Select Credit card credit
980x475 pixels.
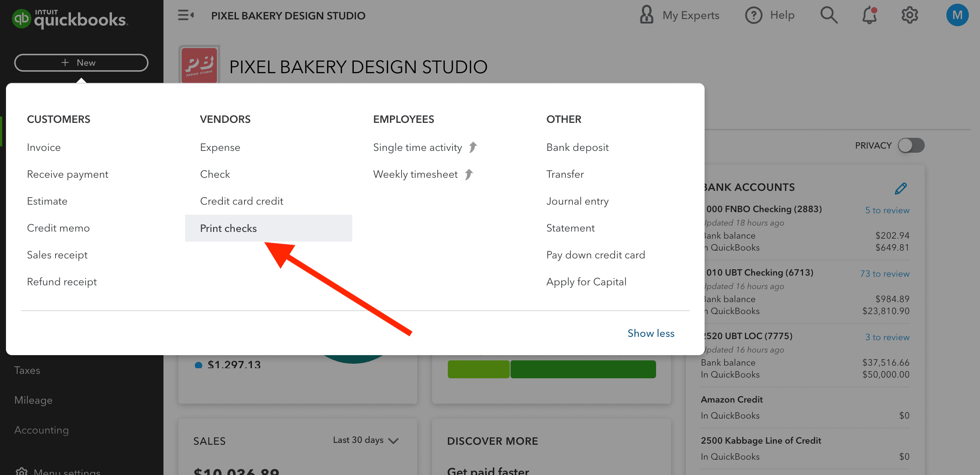pyautogui.click(x=241, y=201)
